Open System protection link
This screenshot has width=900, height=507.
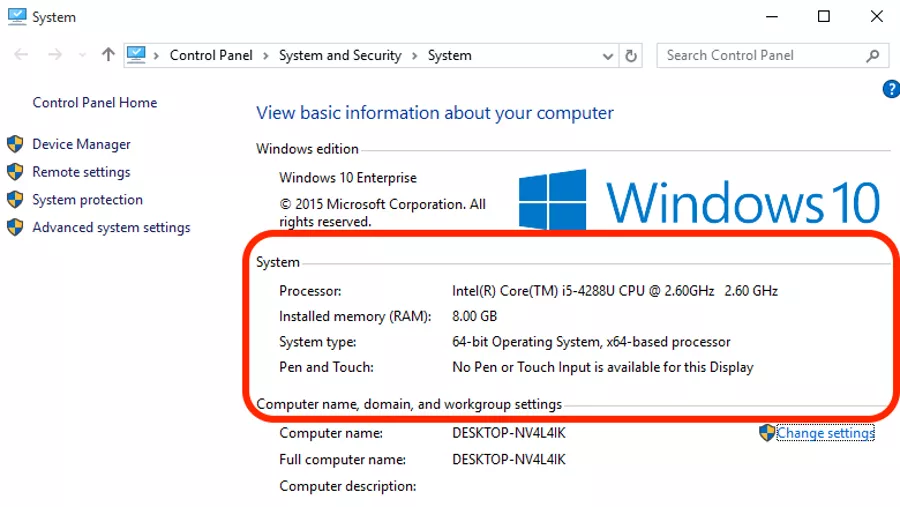87,200
